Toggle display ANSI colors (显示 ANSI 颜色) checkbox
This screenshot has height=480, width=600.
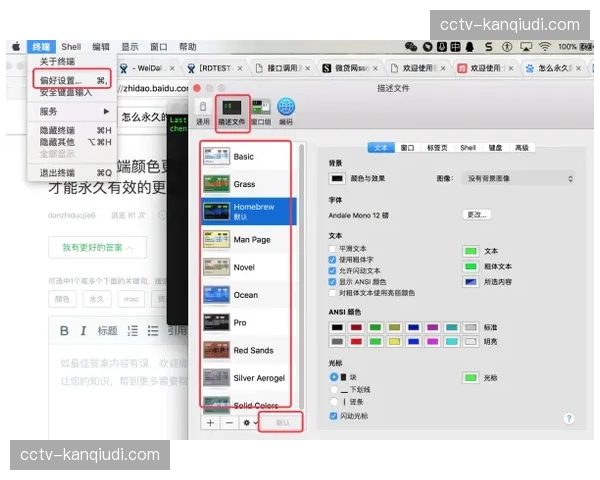coord(332,282)
